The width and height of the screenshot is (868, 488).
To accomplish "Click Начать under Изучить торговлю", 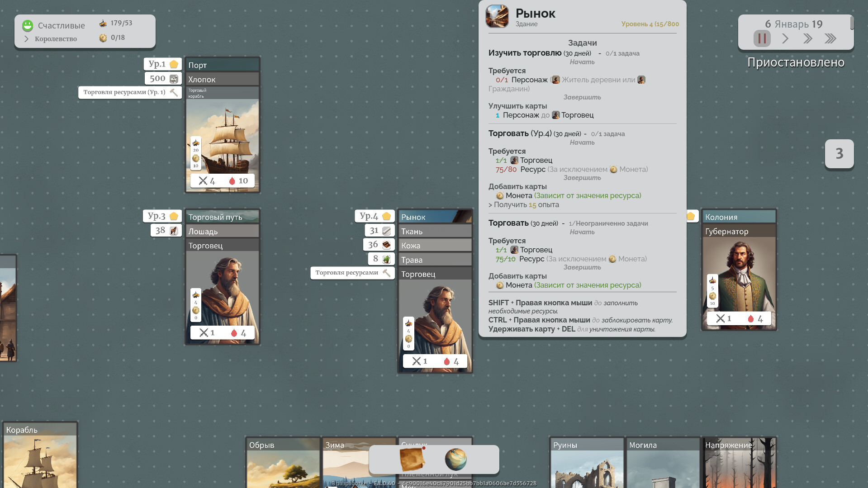I will (582, 62).
